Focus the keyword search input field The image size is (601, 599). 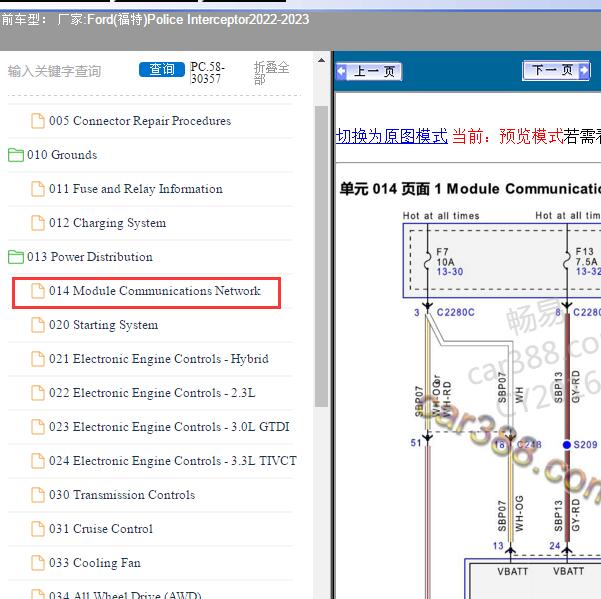pyautogui.click(x=71, y=71)
